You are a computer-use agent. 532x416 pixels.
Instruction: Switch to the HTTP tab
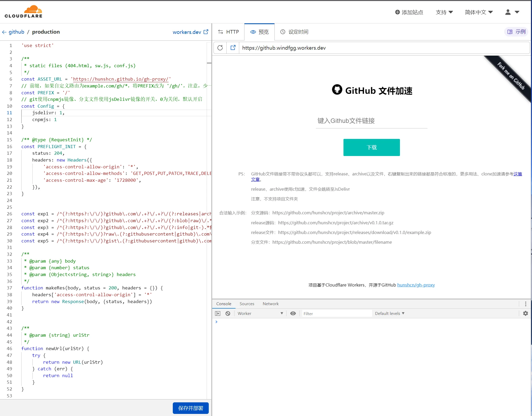click(228, 32)
